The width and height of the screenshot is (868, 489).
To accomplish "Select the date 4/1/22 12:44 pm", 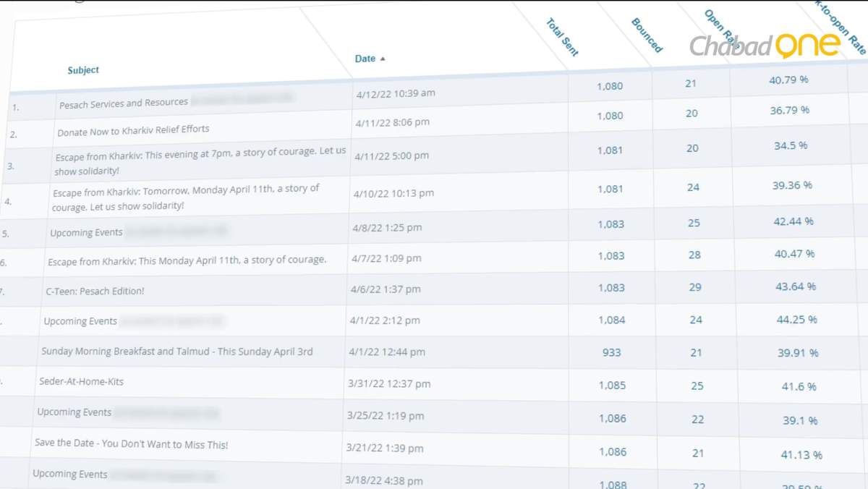I will 387,352.
